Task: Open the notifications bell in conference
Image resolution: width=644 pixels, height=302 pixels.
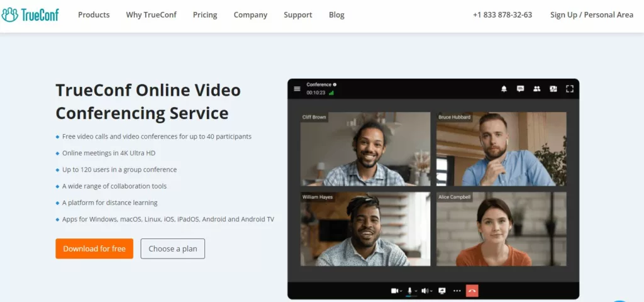Action: [x=504, y=89]
